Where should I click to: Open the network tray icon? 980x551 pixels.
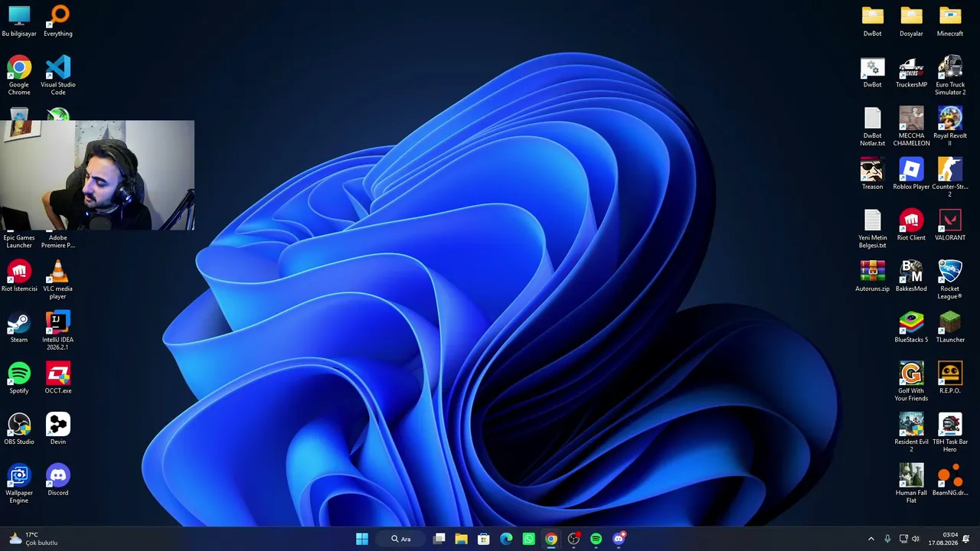pos(903,539)
